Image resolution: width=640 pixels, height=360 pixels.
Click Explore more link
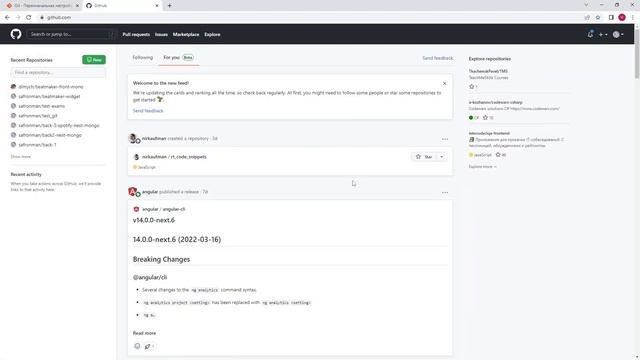(482, 167)
